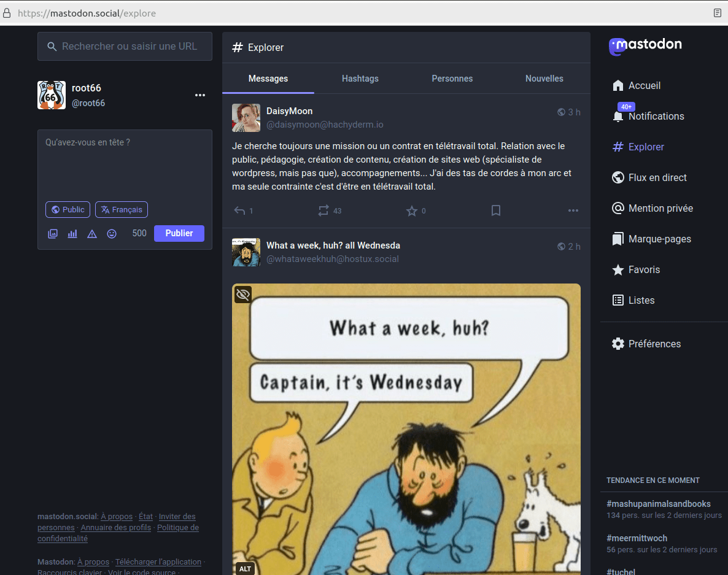Open Préférences with the gear icon
The width and height of the screenshot is (728, 575).
618,344
